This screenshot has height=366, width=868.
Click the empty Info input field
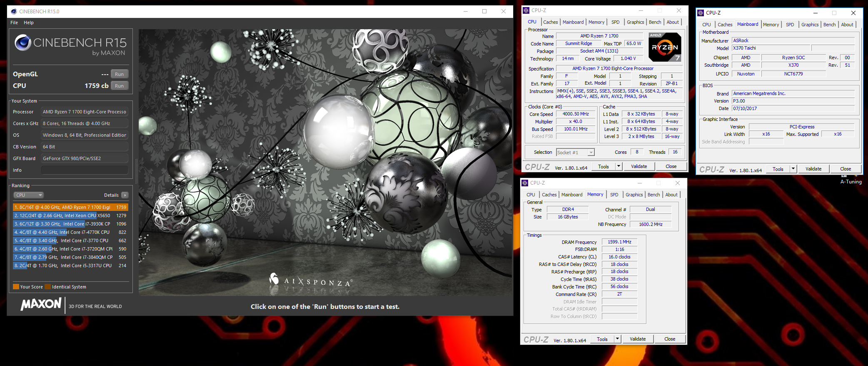point(85,170)
